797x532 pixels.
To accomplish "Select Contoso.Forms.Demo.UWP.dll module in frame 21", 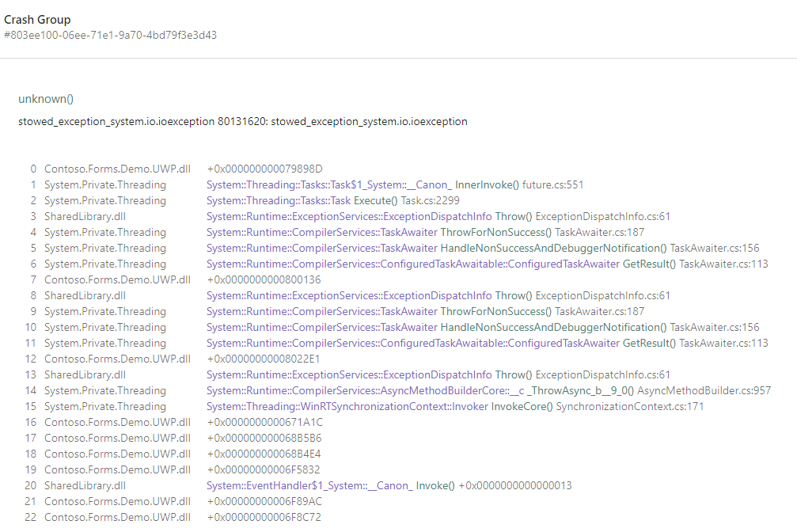I will (117, 501).
